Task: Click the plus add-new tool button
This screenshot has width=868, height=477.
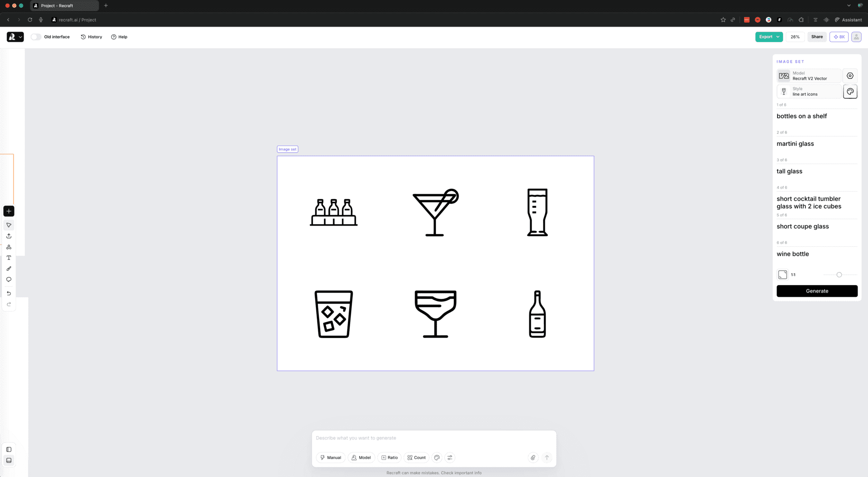Action: 9,211
